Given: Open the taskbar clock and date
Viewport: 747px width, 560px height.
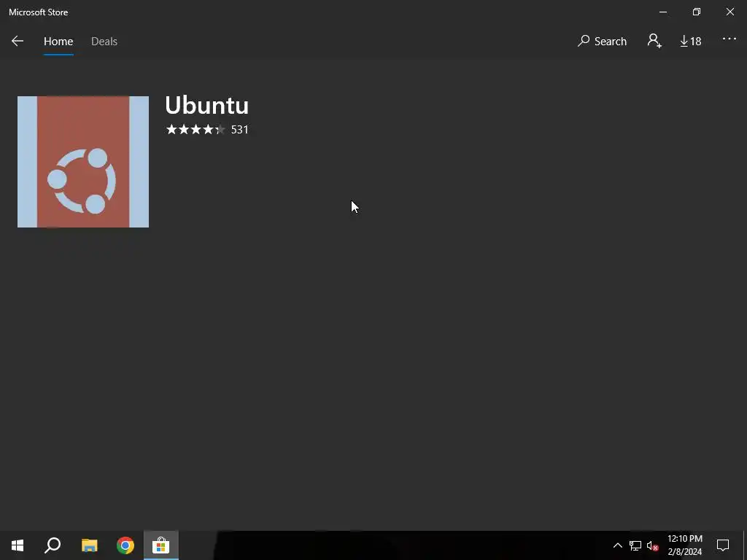Looking at the screenshot, I should [x=684, y=545].
